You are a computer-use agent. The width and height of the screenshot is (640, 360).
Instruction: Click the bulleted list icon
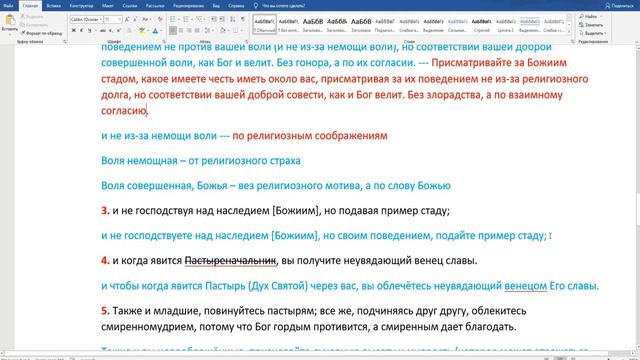click(173, 20)
